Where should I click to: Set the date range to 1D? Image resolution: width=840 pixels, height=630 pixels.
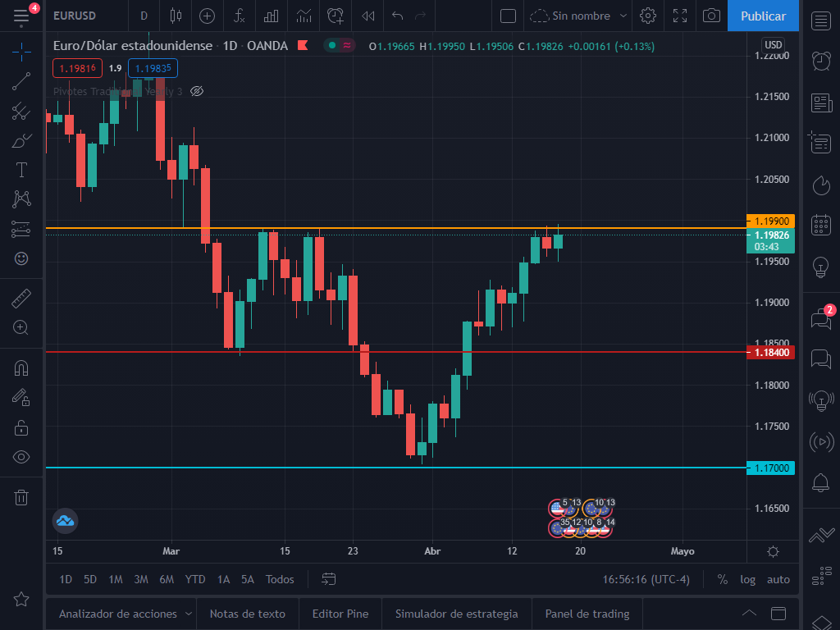tap(66, 579)
